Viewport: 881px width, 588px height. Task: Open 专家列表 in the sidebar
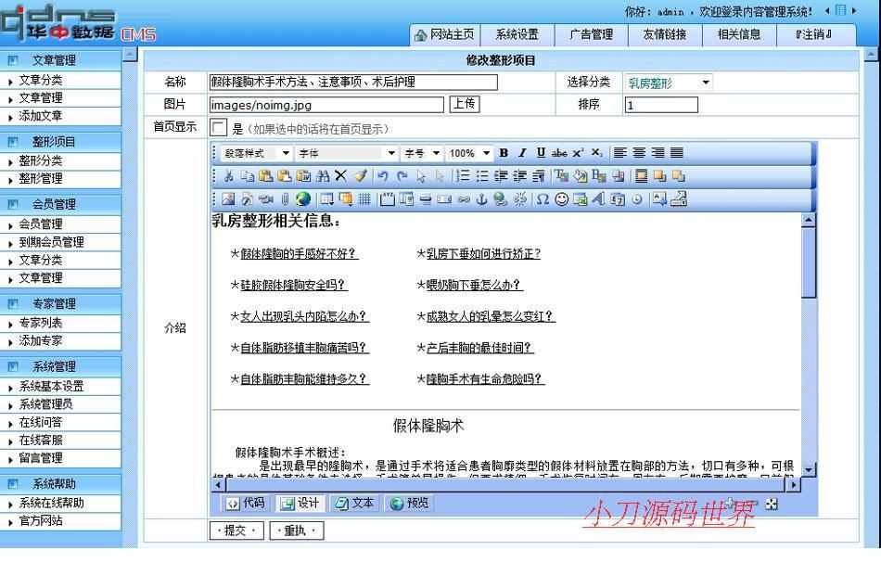click(x=41, y=324)
